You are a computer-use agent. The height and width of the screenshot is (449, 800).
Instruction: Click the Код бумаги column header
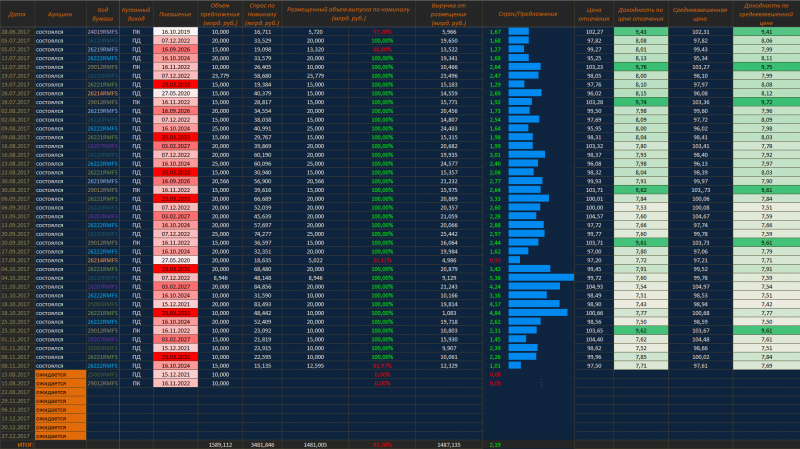(x=103, y=14)
